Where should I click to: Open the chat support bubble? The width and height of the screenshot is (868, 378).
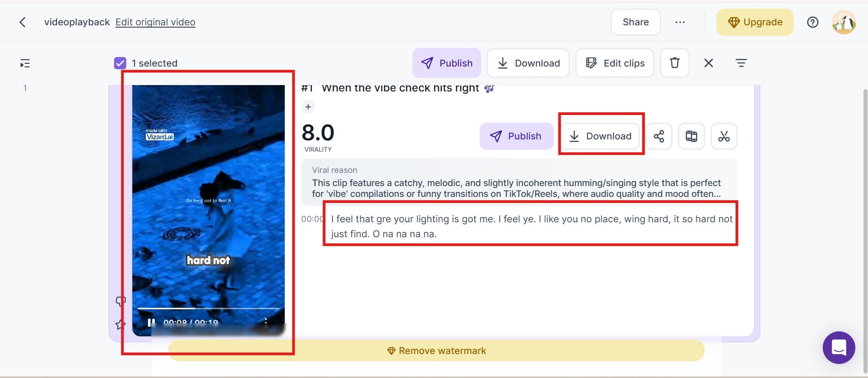(x=839, y=348)
